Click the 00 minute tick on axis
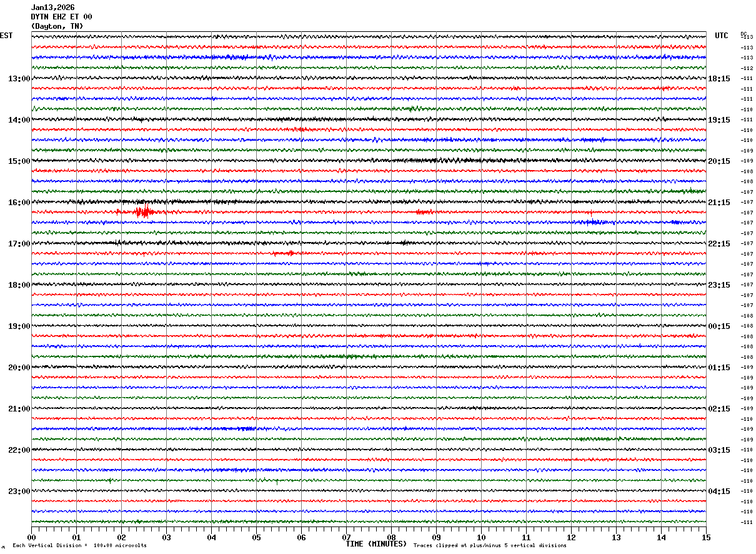 pos(31,537)
